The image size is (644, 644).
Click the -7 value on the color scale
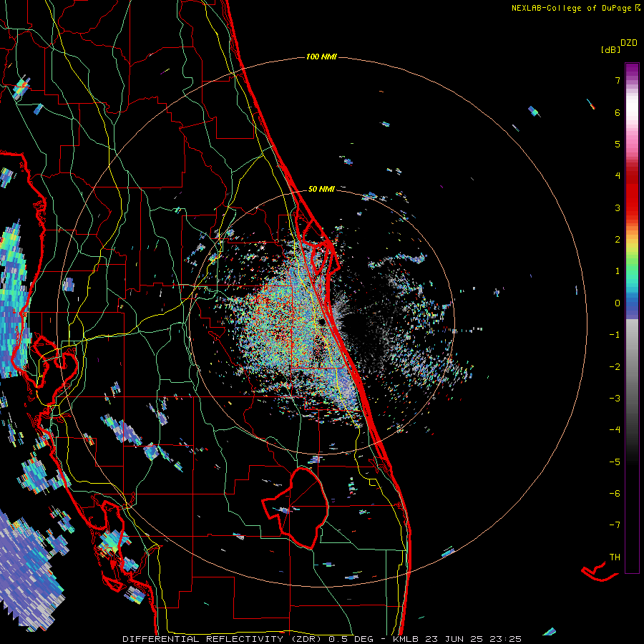click(x=615, y=525)
